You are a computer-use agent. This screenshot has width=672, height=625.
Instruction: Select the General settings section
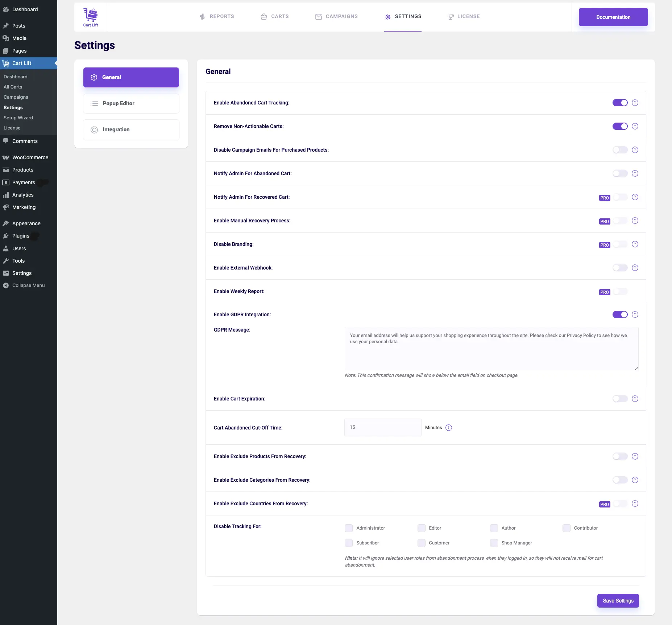(131, 77)
